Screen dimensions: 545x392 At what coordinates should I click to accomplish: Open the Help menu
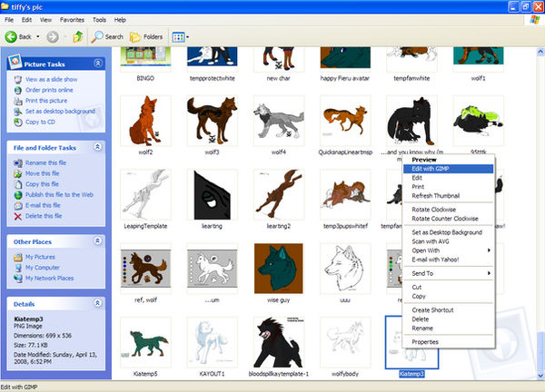(120, 20)
